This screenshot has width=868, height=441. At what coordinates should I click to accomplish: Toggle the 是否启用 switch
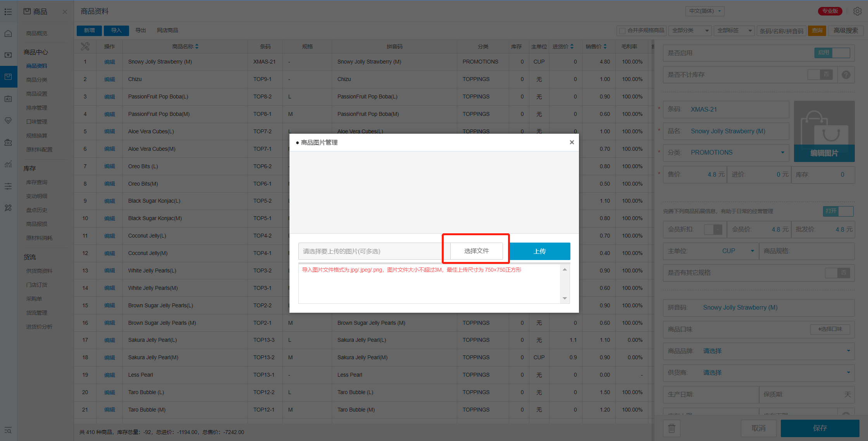[832, 53]
